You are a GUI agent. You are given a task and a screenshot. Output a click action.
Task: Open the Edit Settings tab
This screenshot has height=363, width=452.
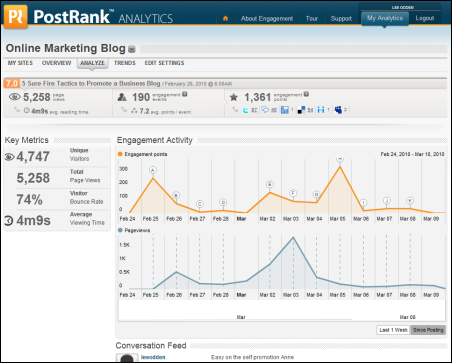[164, 63]
